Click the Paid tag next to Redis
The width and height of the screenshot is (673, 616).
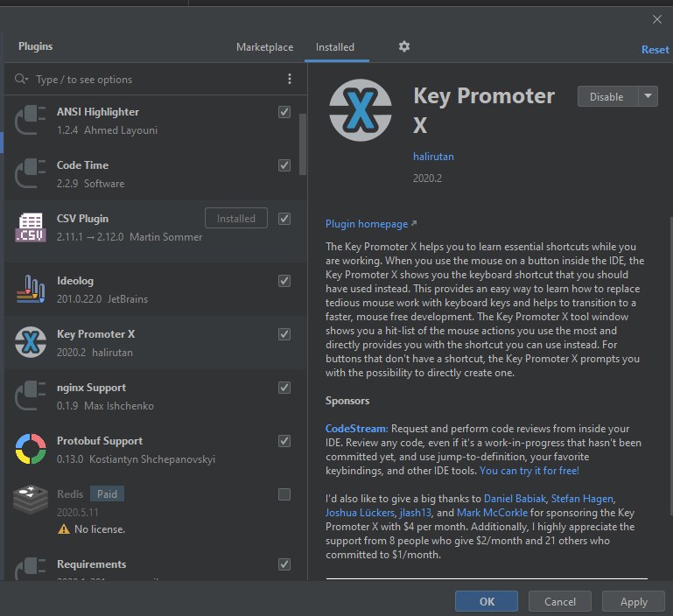107,493
